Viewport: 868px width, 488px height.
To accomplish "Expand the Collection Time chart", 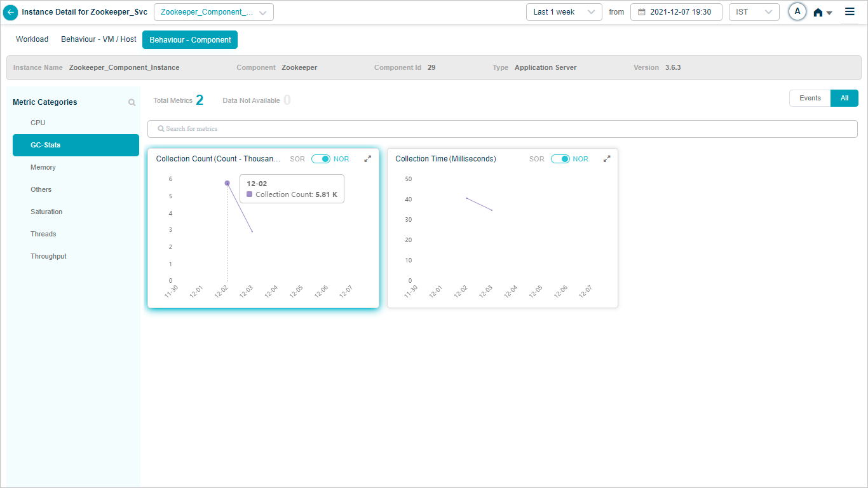I will point(607,159).
